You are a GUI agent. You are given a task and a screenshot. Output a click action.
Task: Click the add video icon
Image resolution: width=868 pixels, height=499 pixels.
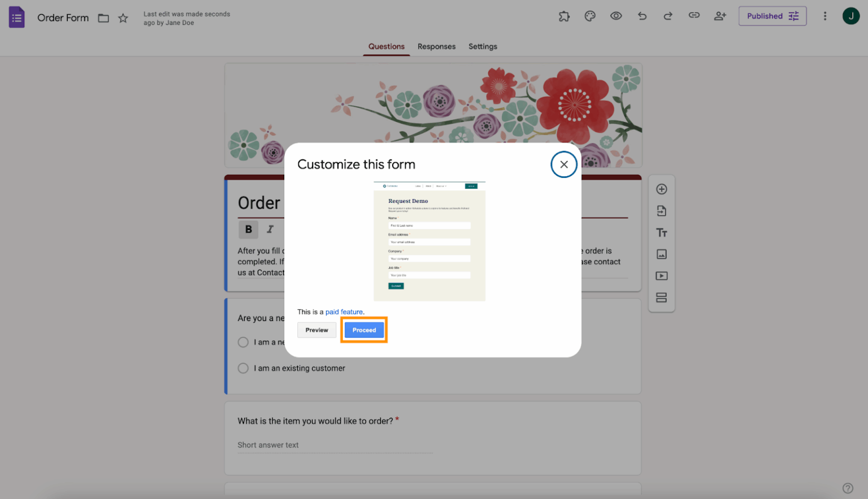[661, 276]
